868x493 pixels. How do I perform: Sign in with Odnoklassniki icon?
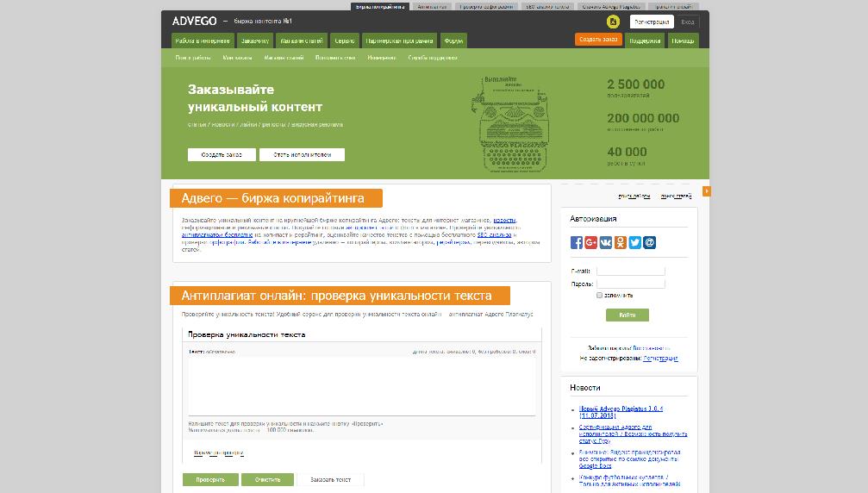[x=620, y=242]
